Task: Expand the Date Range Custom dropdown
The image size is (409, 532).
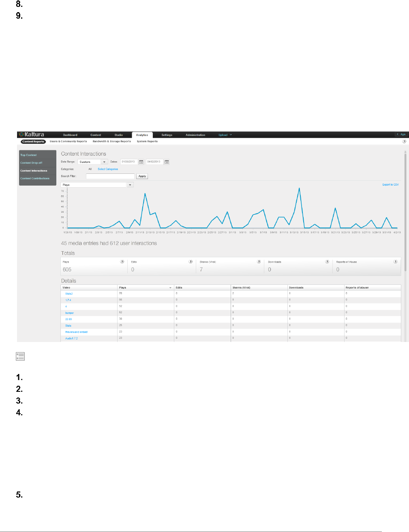Action: pos(92,162)
